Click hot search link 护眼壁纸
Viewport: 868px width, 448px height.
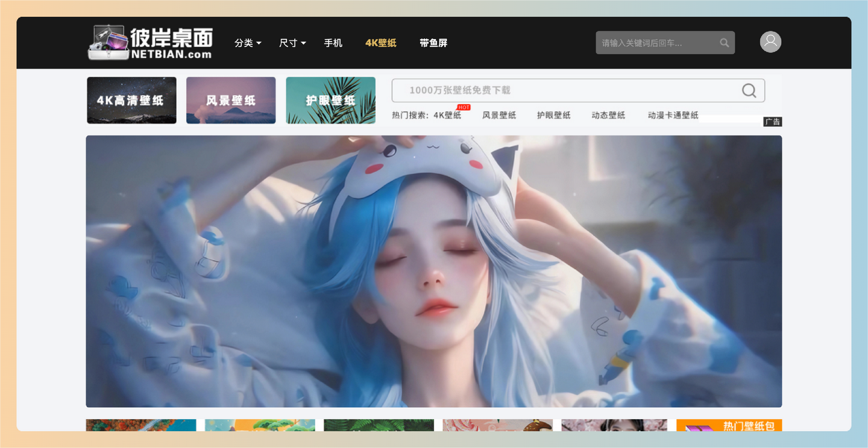click(554, 115)
